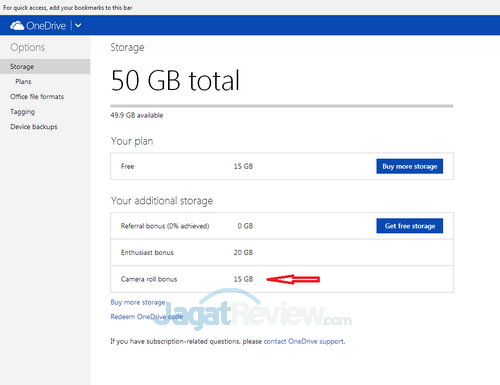Follow the Buy more storage text link
500x385 pixels.
pos(138,302)
